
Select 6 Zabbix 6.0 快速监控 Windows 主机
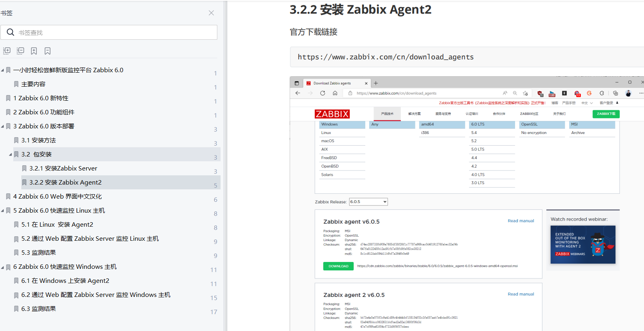coord(65,266)
